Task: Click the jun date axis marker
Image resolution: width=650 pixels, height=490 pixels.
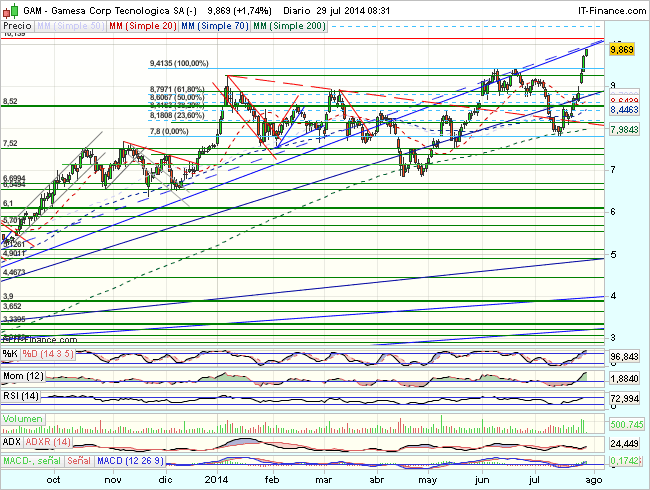Action: (482, 480)
